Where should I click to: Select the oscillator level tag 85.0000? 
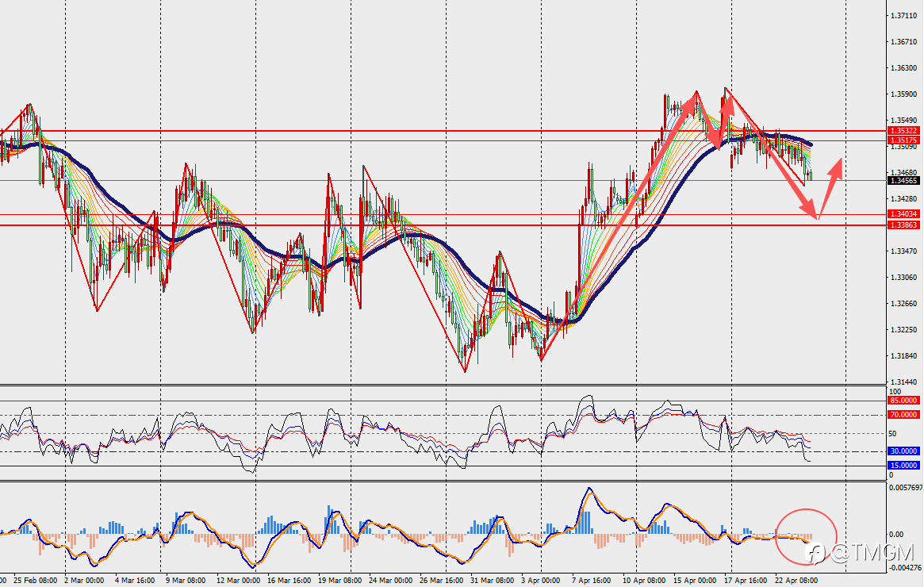pyautogui.click(x=903, y=400)
